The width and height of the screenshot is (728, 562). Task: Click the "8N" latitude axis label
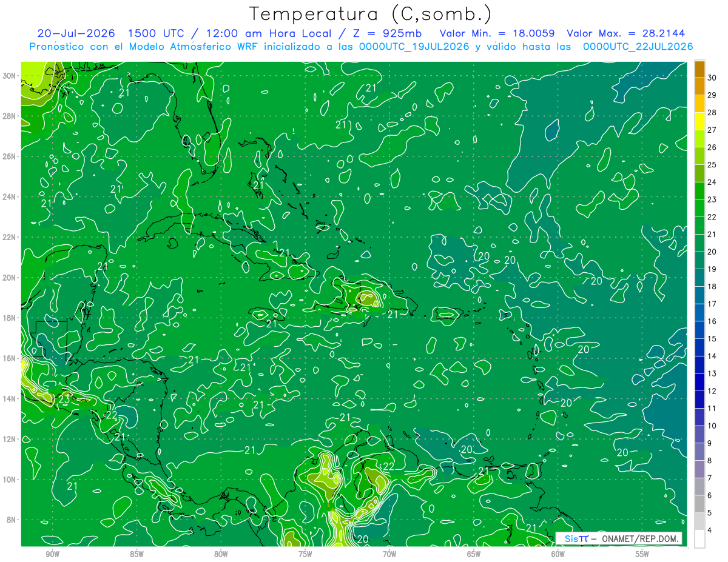[x=12, y=520]
